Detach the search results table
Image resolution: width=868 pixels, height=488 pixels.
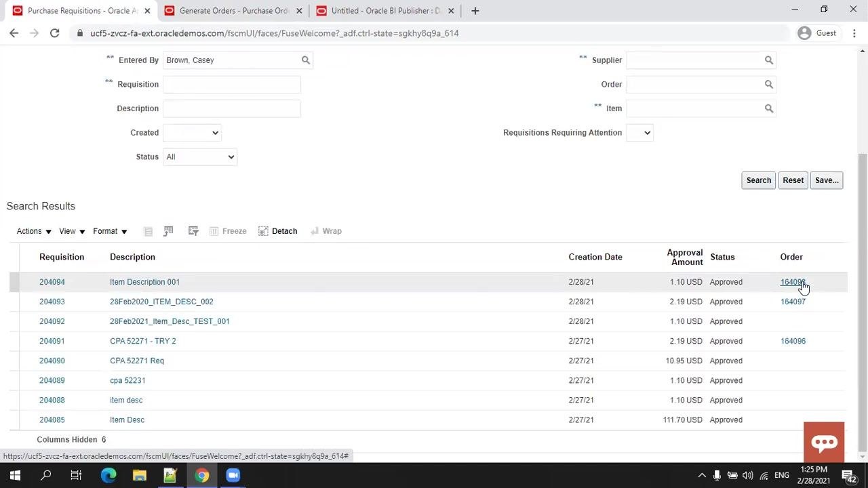click(x=278, y=231)
